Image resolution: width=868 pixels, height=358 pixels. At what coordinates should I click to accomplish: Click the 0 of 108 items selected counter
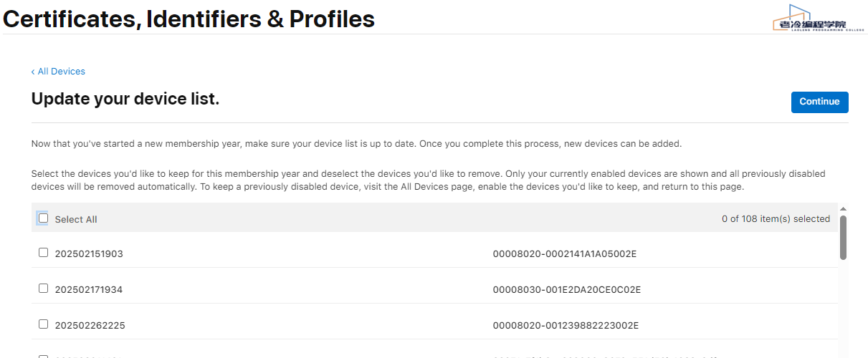point(776,219)
